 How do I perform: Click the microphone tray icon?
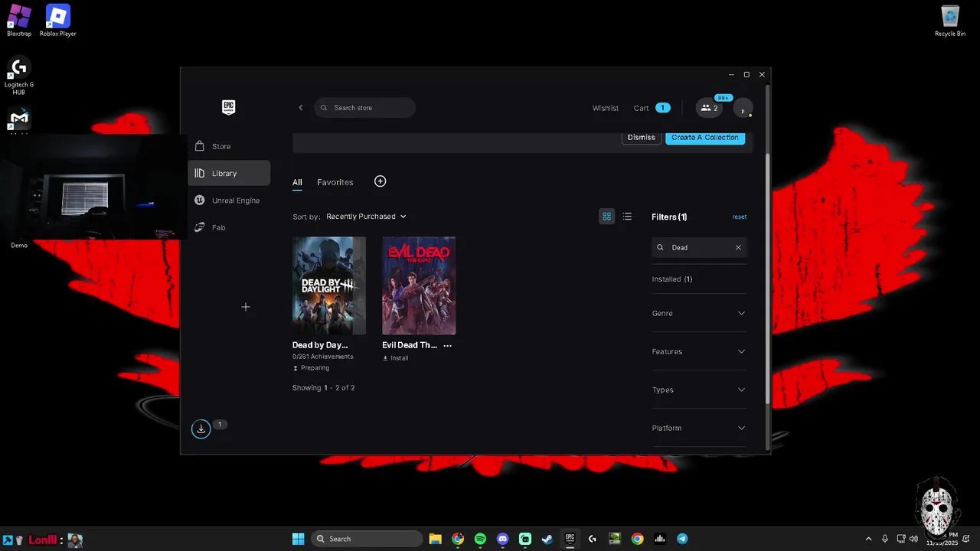(x=885, y=539)
